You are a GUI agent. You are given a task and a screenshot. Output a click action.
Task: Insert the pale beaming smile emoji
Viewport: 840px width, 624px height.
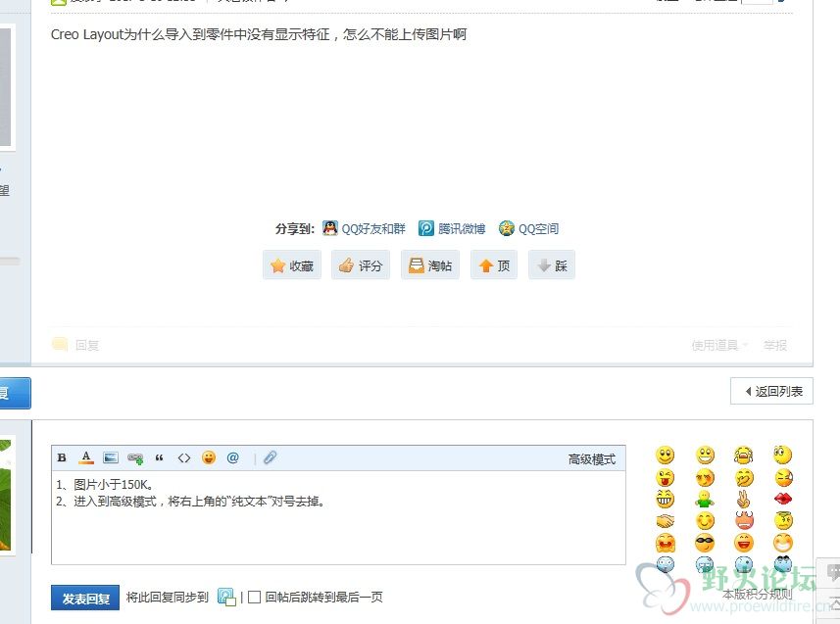tap(783, 543)
